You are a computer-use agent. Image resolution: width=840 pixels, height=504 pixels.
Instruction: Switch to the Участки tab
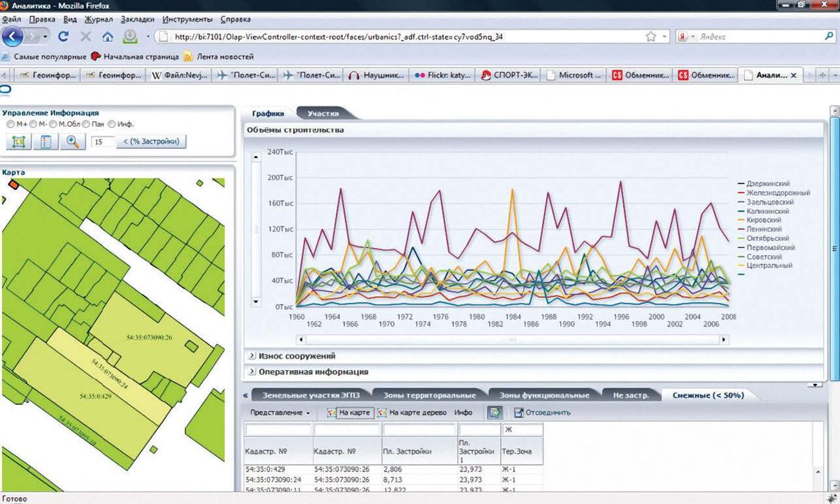tap(324, 114)
